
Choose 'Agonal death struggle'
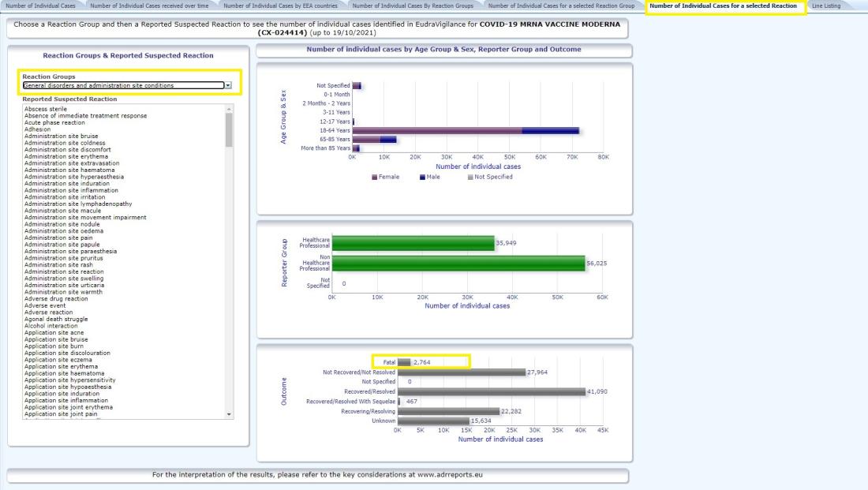[56, 319]
